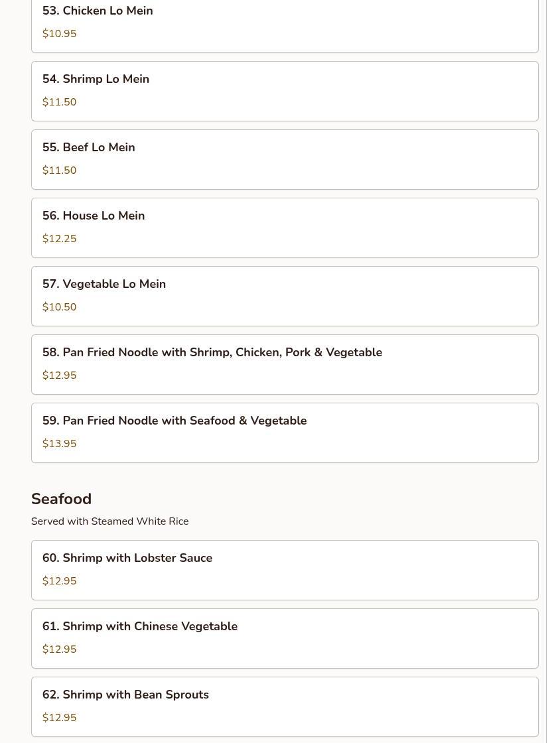The width and height of the screenshot is (560, 743).
Task: Click the $11.50 price under Shrimp Lo Mein
Action: click(59, 102)
